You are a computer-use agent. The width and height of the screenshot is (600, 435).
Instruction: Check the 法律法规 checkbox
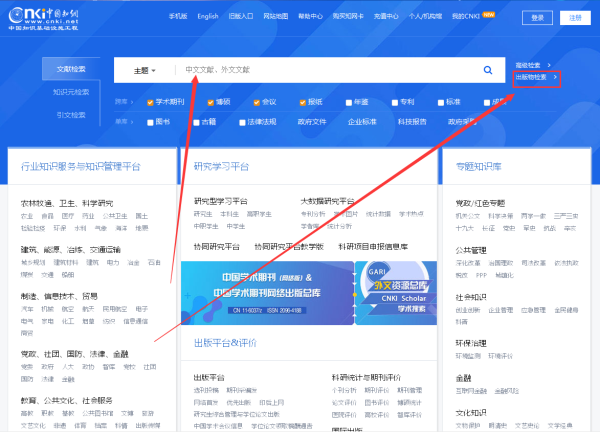click(242, 122)
